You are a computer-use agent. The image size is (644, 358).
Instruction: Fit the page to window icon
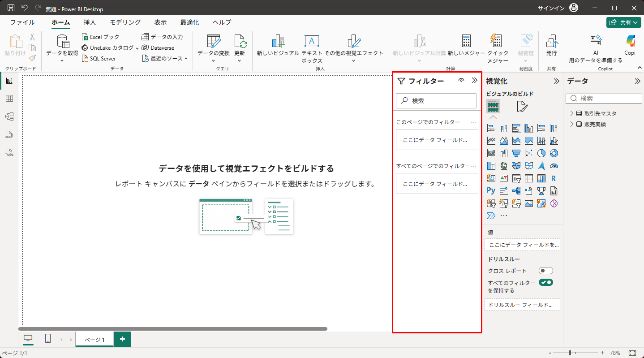coord(632,353)
